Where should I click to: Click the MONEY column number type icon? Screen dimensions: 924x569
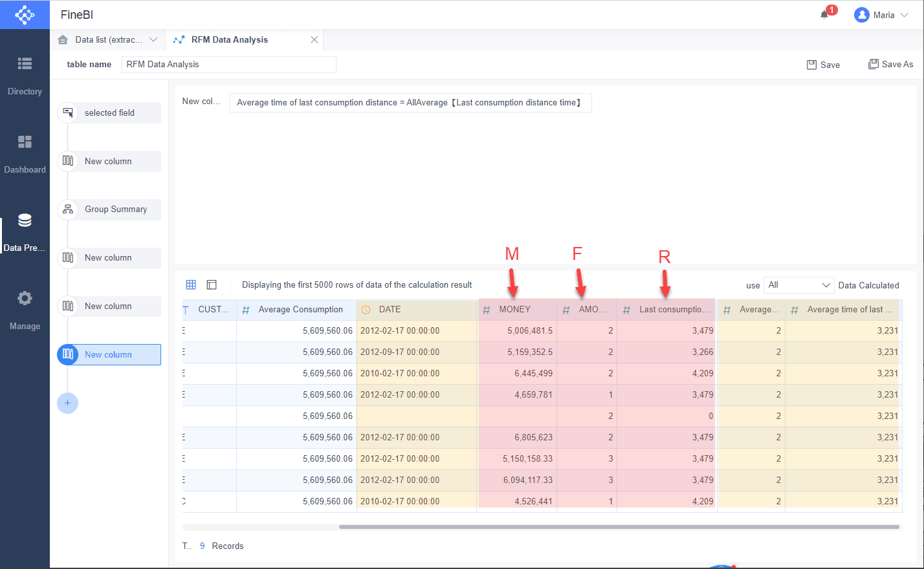pos(487,310)
